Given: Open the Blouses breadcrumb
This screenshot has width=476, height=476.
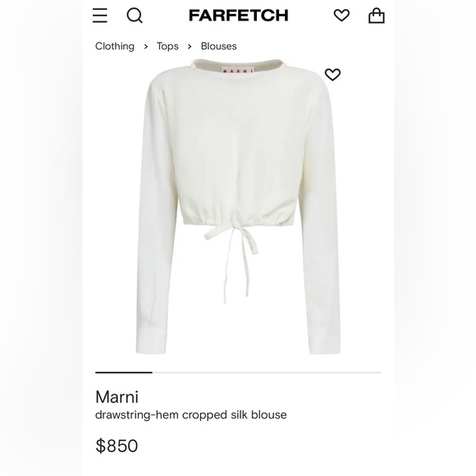Looking at the screenshot, I should coord(218,46).
